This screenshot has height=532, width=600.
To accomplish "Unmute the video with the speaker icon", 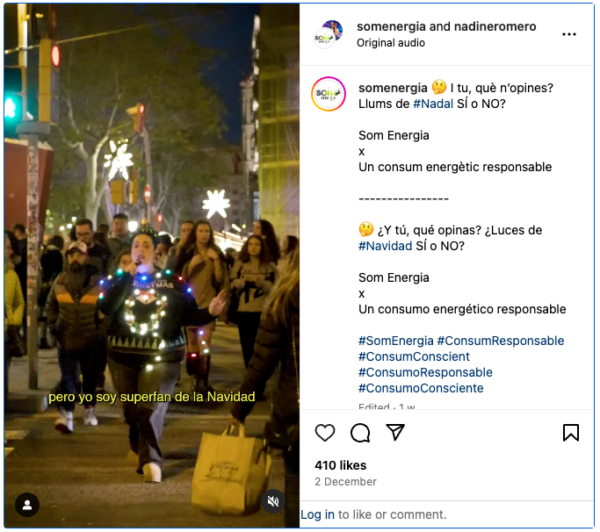I will (x=273, y=501).
